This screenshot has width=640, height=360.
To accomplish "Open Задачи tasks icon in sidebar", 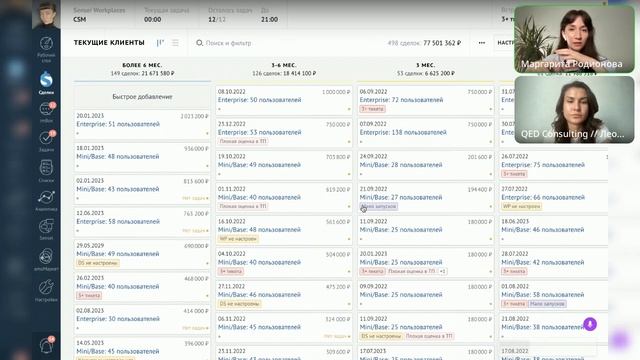I will pyautogui.click(x=46, y=141).
